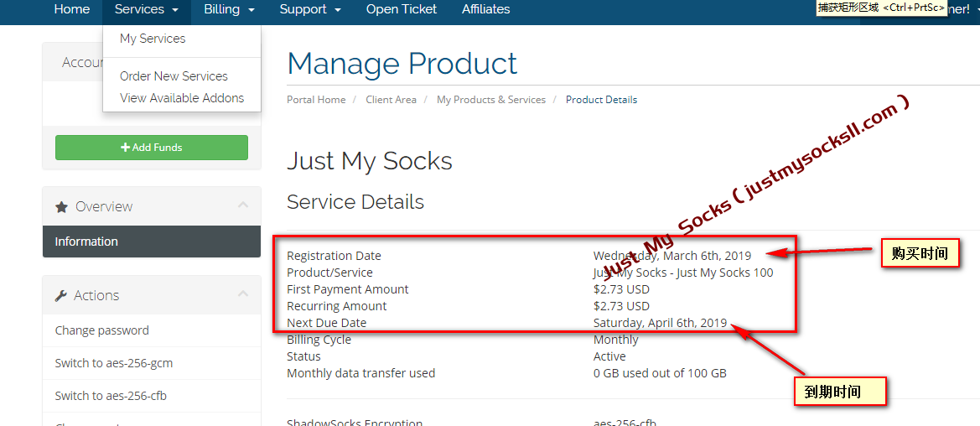Click Change password action
Screen dimensions: 980x426
pos(102,330)
